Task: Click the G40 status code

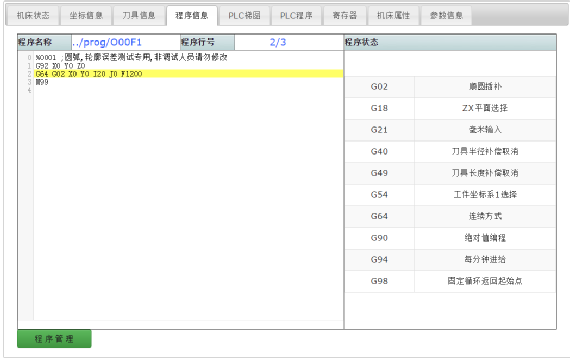Action: [379, 152]
